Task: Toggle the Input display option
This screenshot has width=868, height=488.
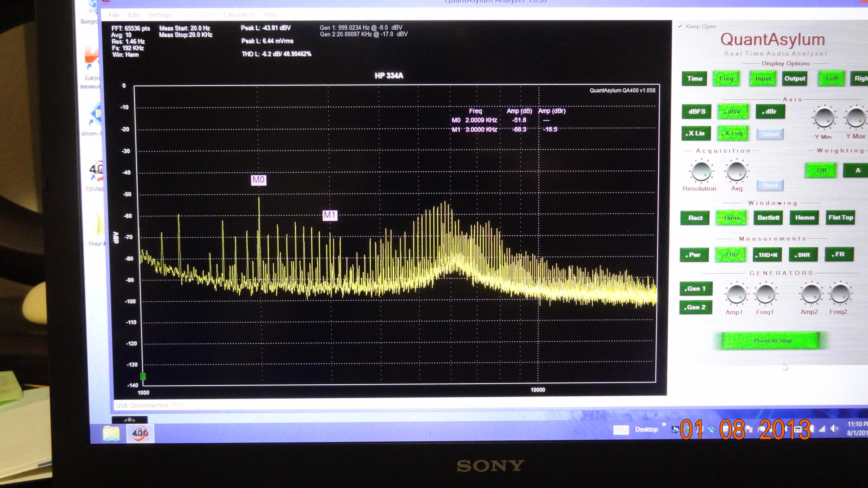Action: click(x=763, y=78)
